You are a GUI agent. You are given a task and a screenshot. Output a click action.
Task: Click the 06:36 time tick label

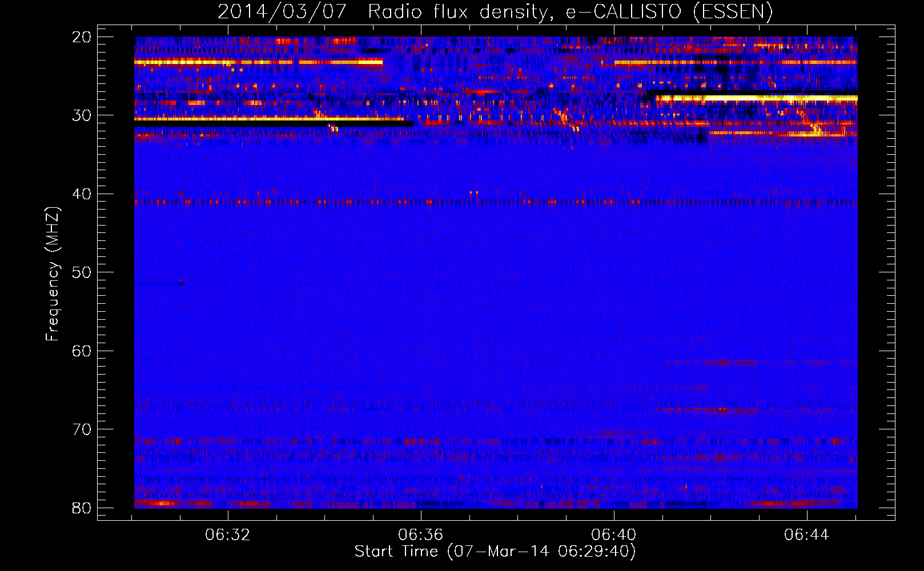421,535
